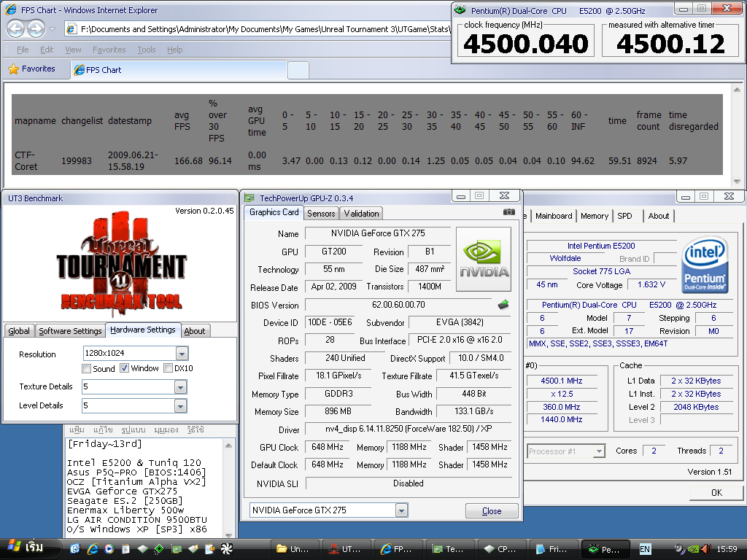Switch to the UT3 Benchmark taskbar button

(346, 549)
